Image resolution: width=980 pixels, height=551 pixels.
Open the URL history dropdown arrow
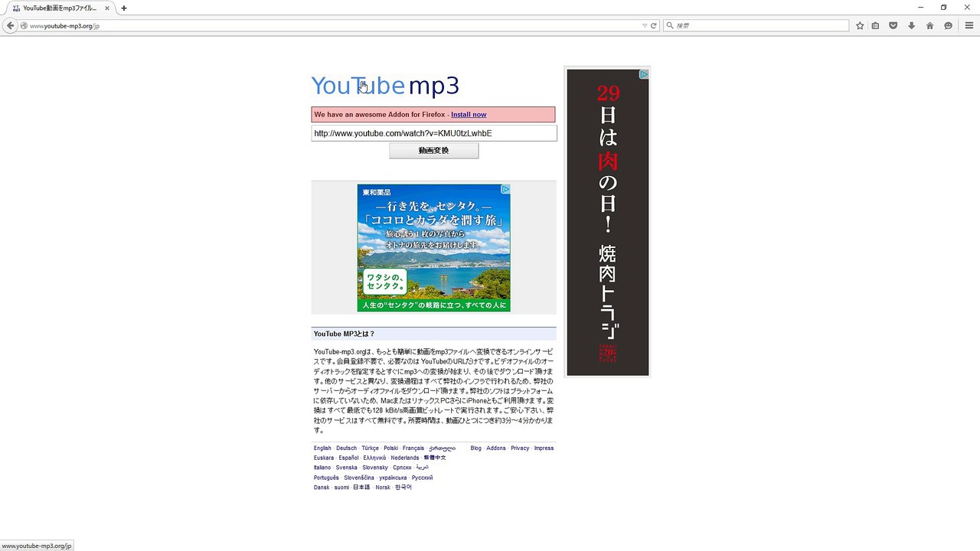click(x=645, y=25)
